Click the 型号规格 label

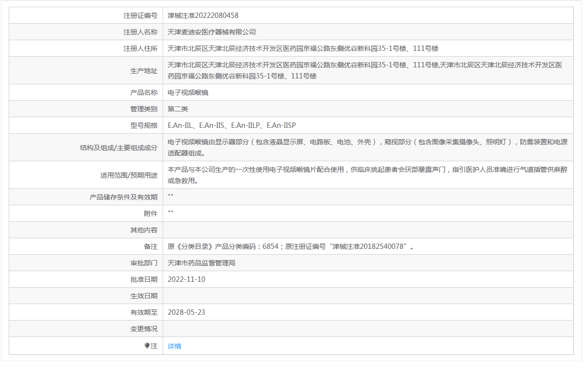[x=144, y=125]
